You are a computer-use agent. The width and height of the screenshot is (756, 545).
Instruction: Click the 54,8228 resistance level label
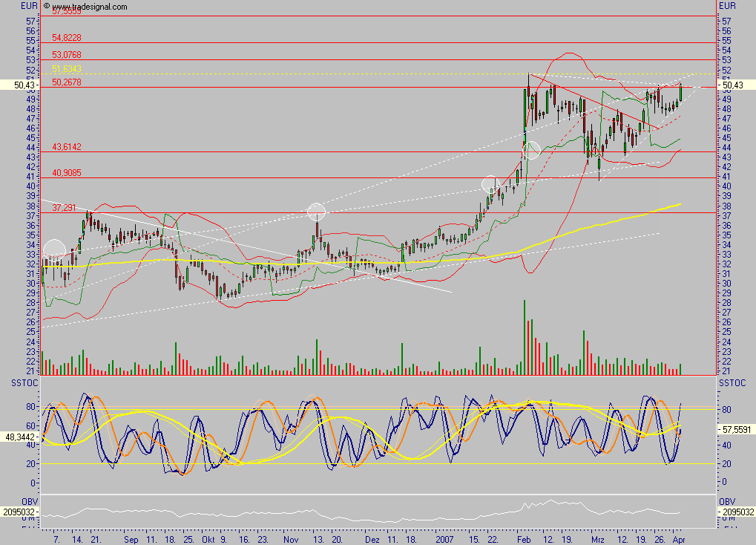[x=67, y=38]
